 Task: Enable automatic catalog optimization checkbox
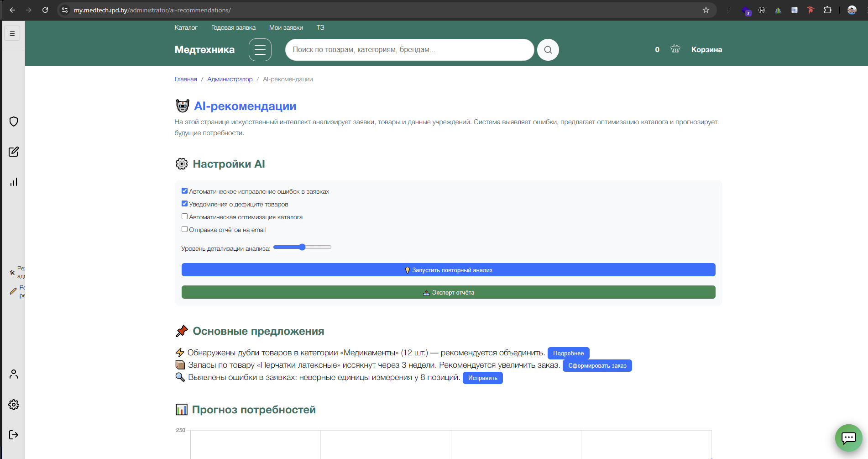click(185, 216)
